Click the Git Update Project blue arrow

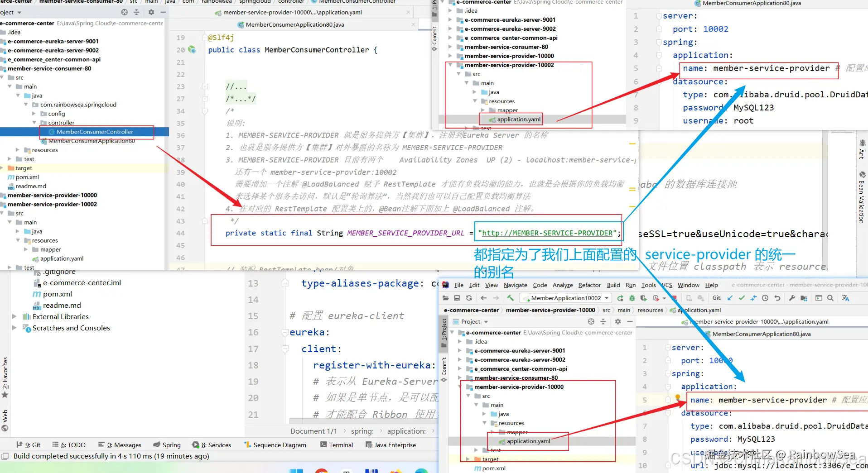click(730, 298)
